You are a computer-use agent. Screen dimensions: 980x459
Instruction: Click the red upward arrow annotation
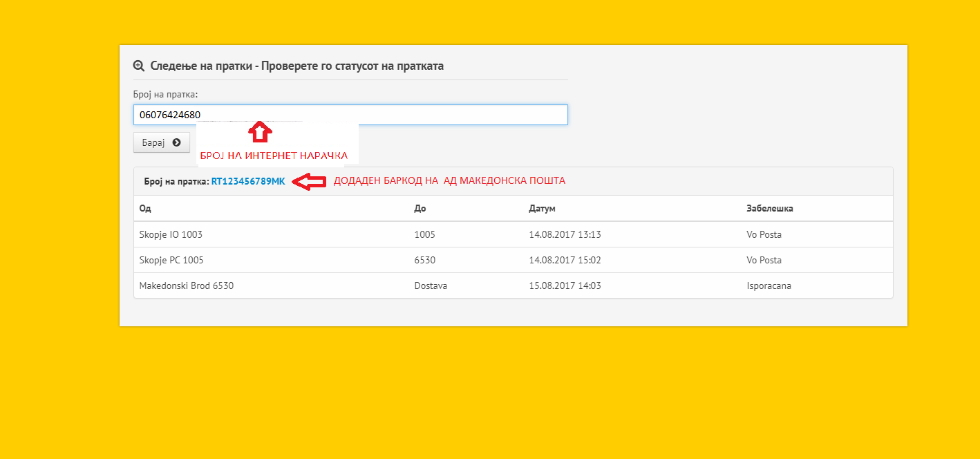pyautogui.click(x=260, y=133)
